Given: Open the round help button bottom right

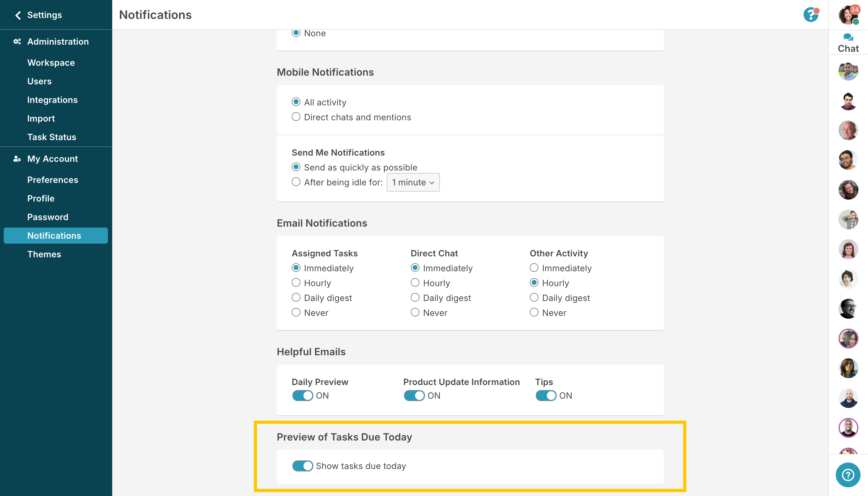Looking at the screenshot, I should tap(848, 475).
